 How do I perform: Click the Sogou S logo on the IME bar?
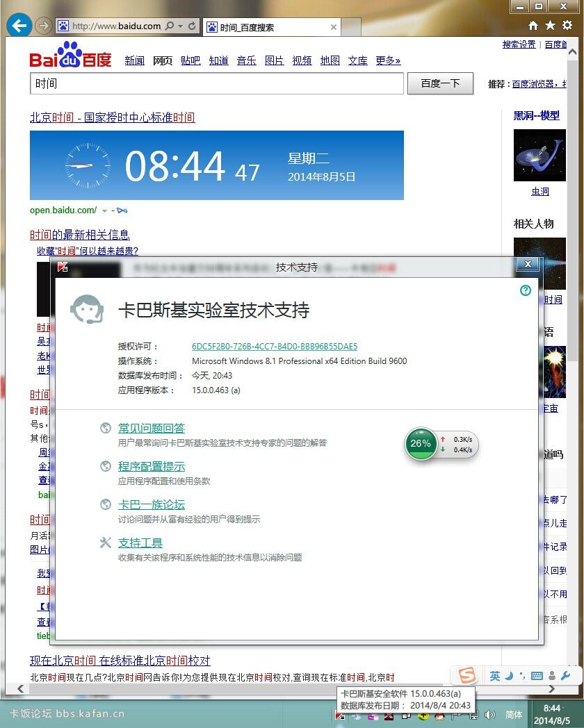pos(467,675)
